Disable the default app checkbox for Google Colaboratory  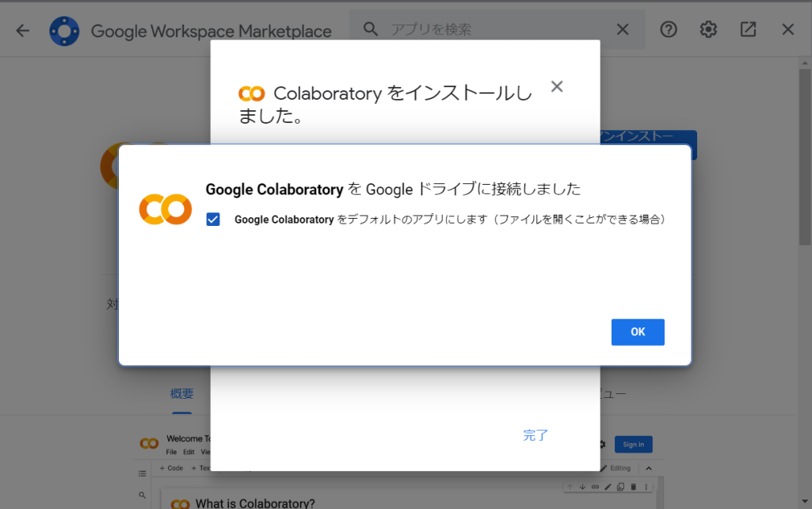212,219
